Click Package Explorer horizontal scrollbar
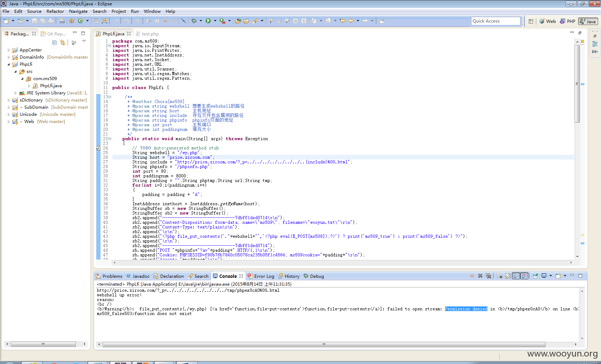601x364 pixels. pos(43,344)
